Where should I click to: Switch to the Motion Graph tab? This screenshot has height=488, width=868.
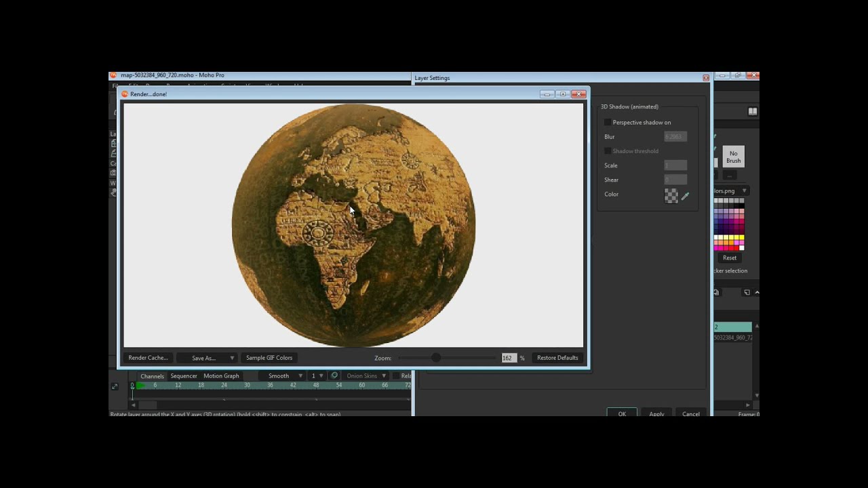tap(221, 376)
